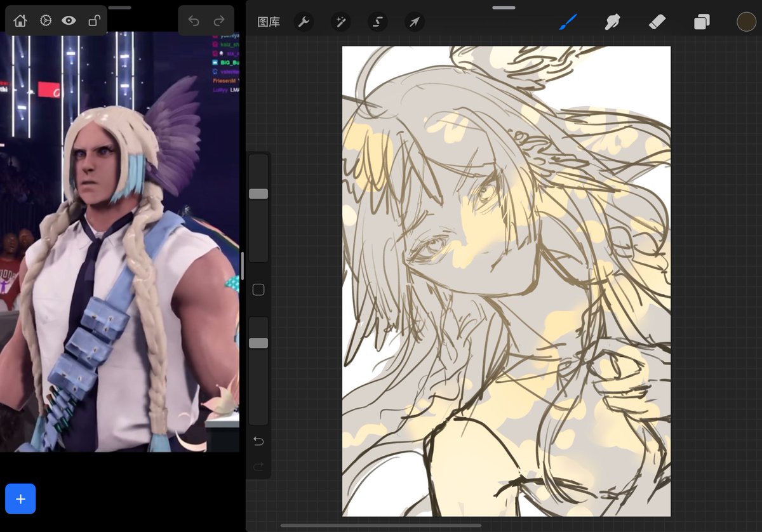
Task: Tap sidebar redo arrow
Action: point(258,467)
